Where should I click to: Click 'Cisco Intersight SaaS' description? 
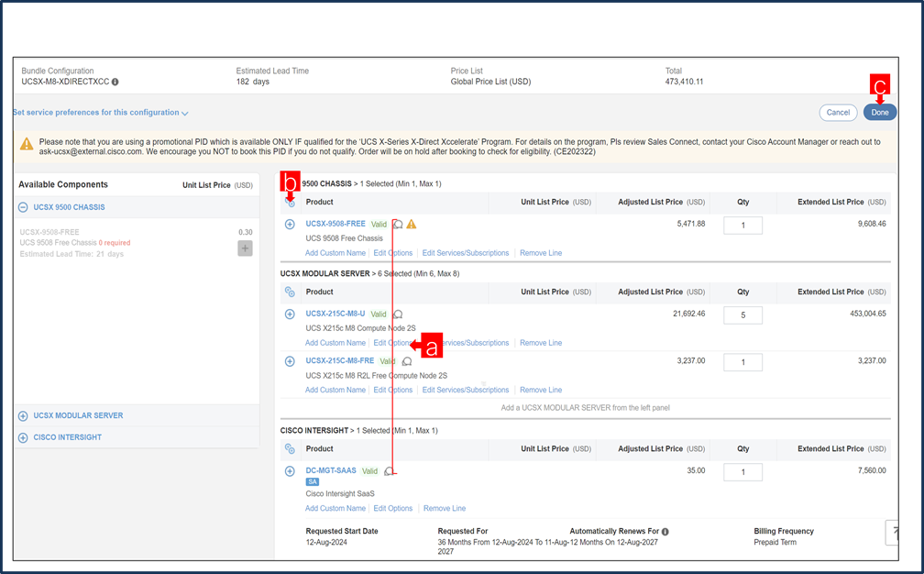340,494
